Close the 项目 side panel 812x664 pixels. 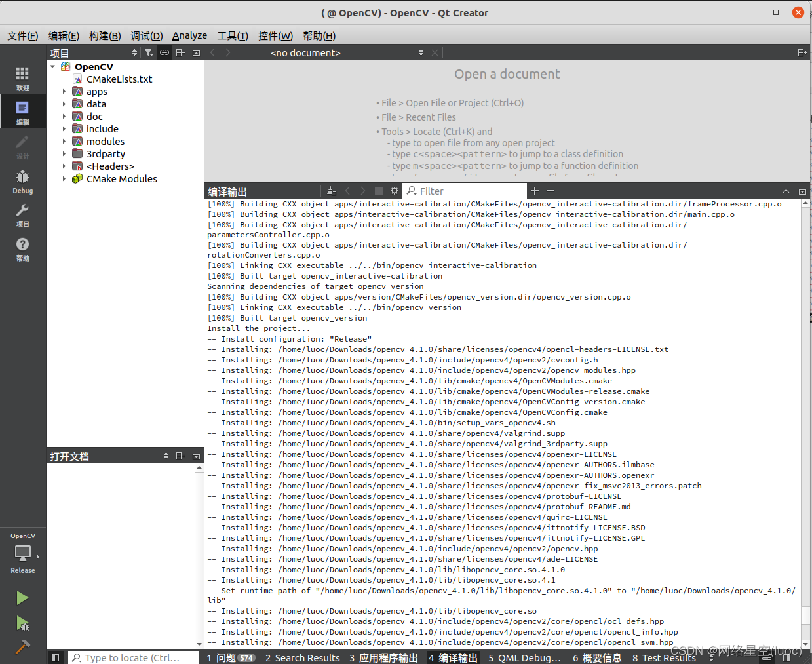tap(196, 52)
